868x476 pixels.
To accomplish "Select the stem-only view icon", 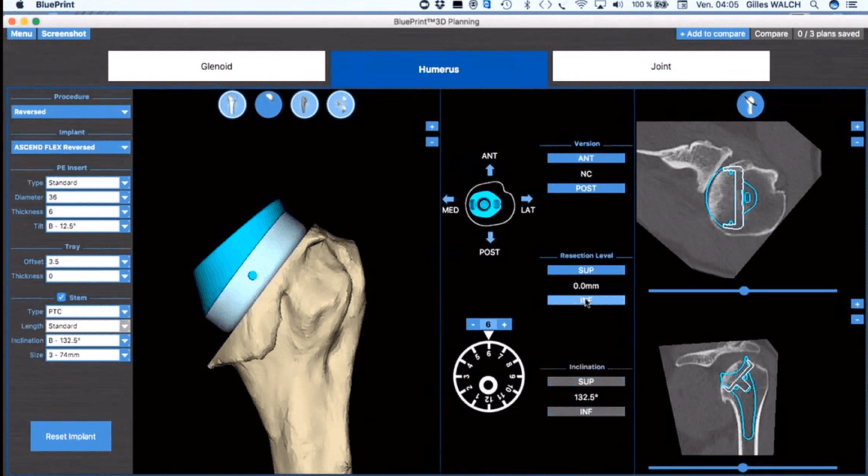I will (x=304, y=104).
